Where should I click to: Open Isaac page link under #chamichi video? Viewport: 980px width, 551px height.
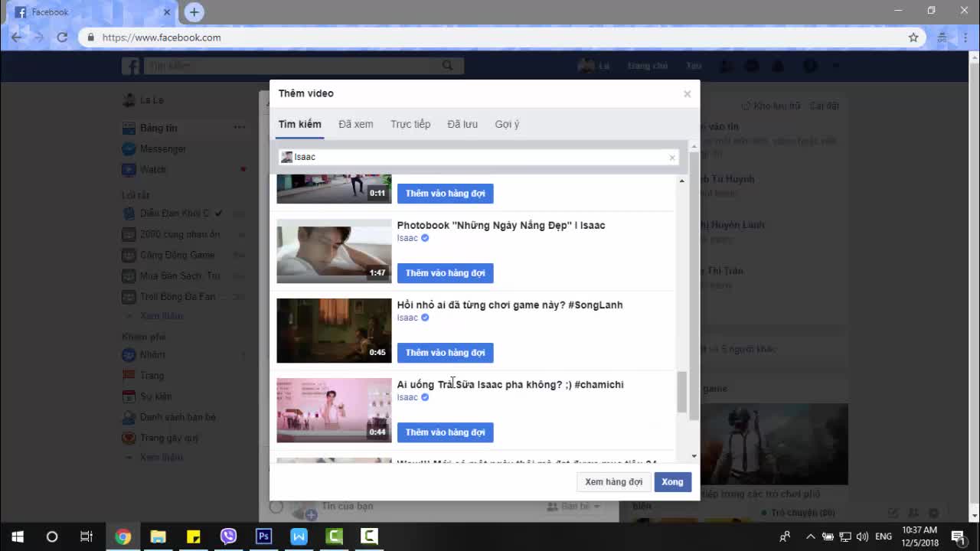pyautogui.click(x=407, y=397)
